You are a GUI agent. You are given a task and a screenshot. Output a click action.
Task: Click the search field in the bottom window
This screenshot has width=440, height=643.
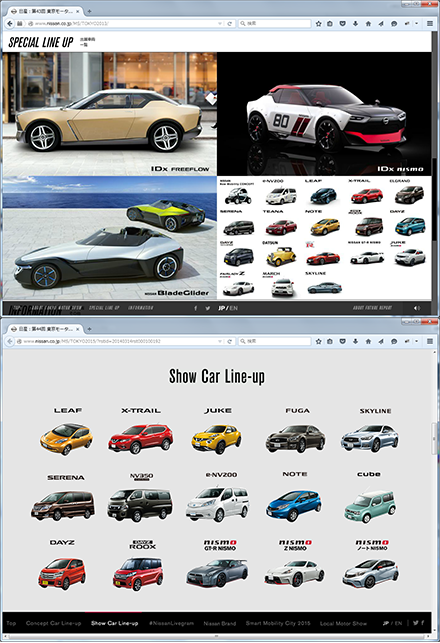[x=274, y=341]
